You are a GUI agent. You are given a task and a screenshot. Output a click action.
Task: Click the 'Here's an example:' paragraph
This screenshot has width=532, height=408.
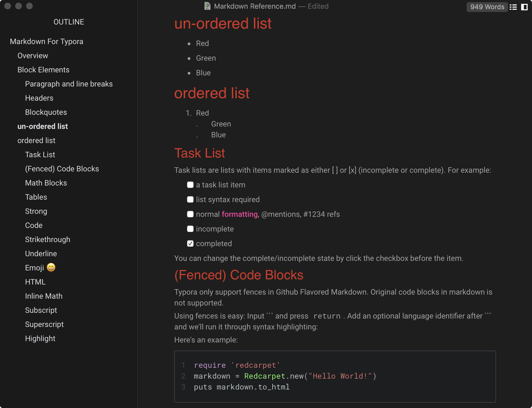coord(206,340)
